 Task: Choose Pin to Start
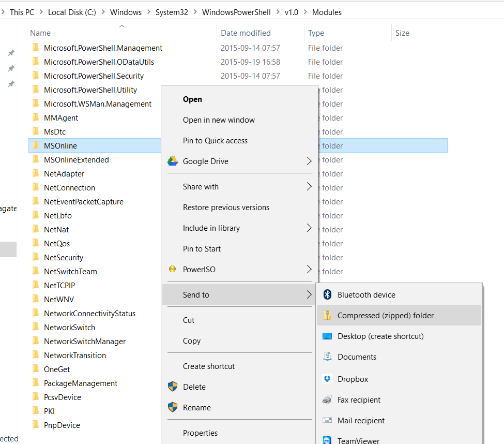pos(202,249)
